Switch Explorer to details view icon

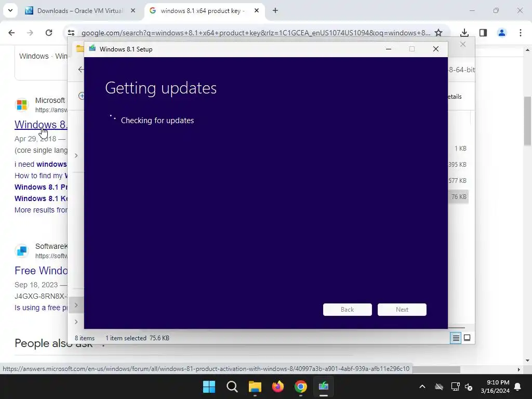click(x=456, y=338)
